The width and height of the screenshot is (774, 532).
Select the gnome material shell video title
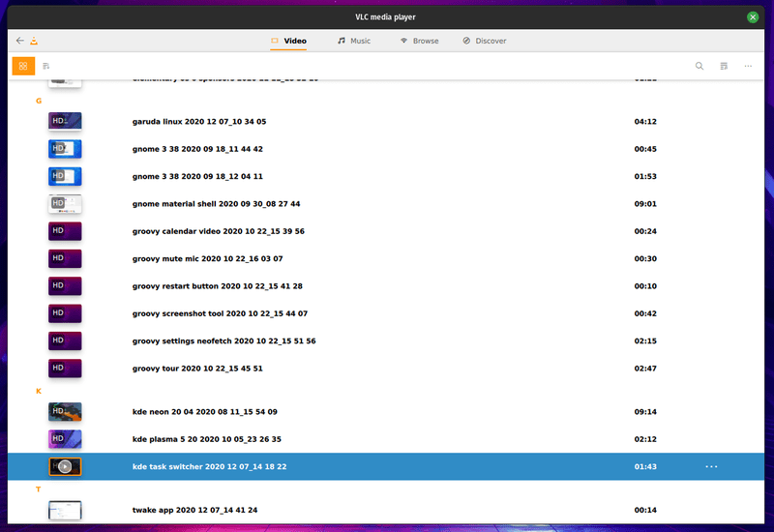[x=216, y=204]
